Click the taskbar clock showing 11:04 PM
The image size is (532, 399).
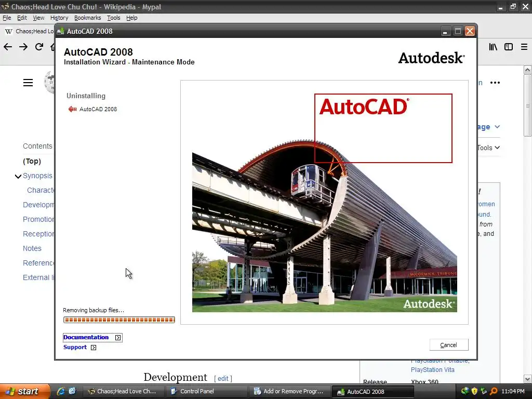[x=513, y=391]
